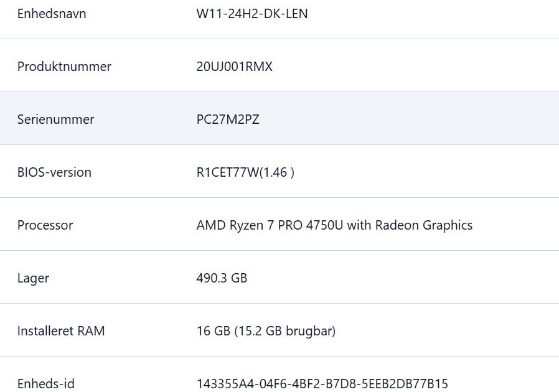The height and width of the screenshot is (392, 559).
Task: Click the Produktnummer label
Action: 64,67
